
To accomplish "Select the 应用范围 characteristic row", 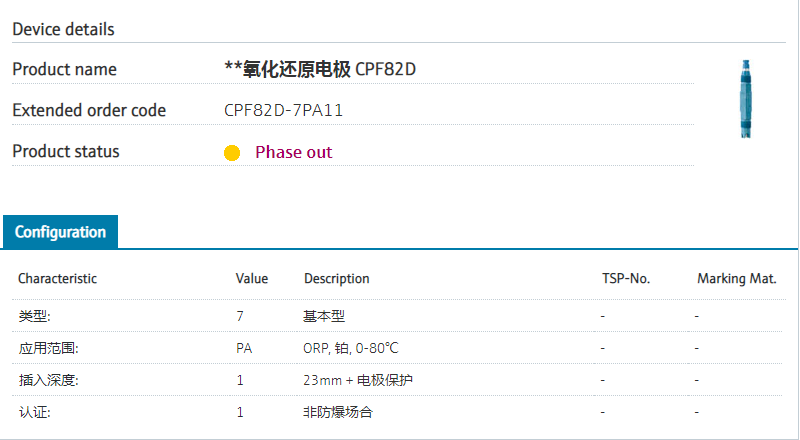I will pyautogui.click(x=48, y=348).
